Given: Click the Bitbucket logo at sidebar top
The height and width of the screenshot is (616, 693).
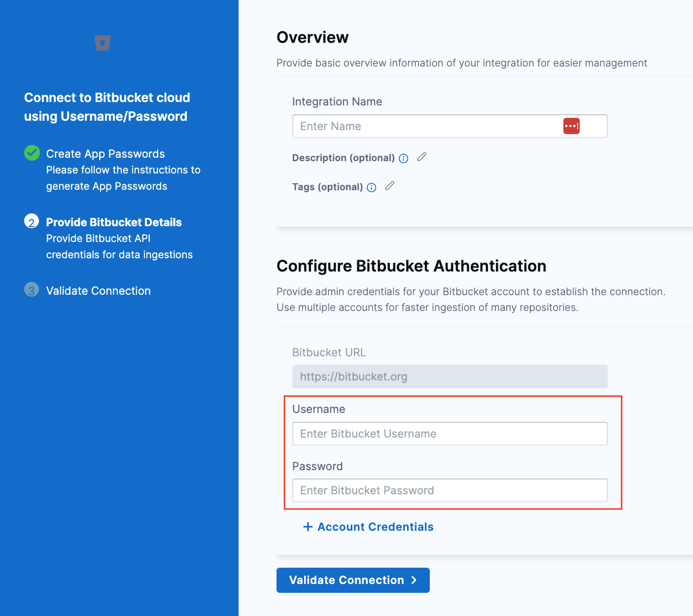Looking at the screenshot, I should (102, 43).
